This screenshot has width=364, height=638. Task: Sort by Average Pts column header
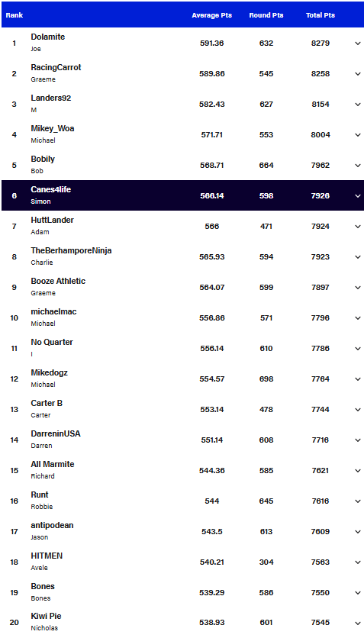212,15
